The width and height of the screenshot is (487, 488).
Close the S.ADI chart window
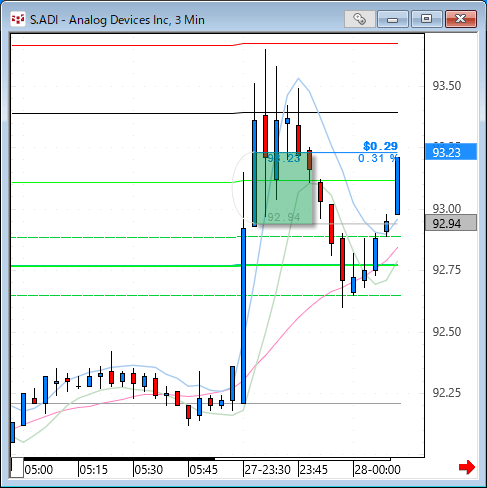pos(461,19)
